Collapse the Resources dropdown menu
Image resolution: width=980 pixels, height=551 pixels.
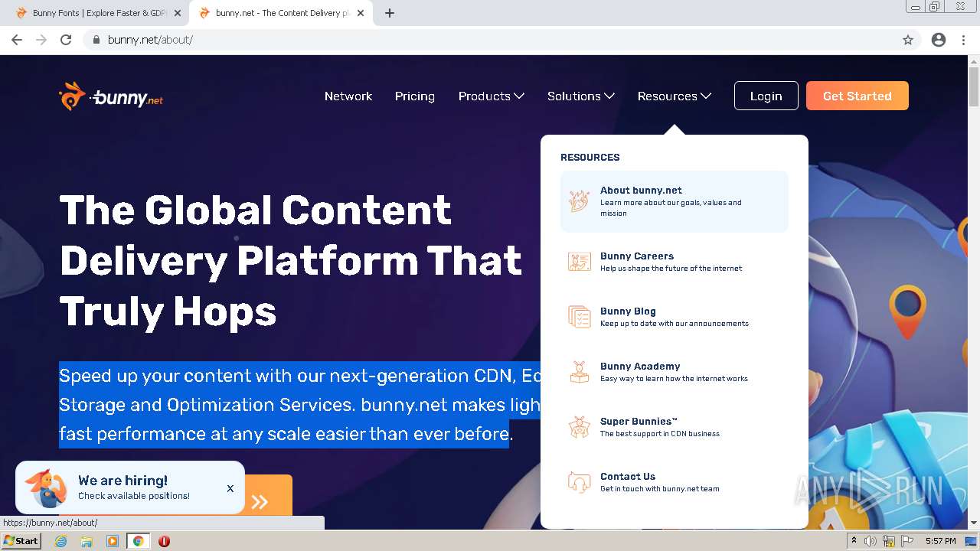pyautogui.click(x=674, y=96)
